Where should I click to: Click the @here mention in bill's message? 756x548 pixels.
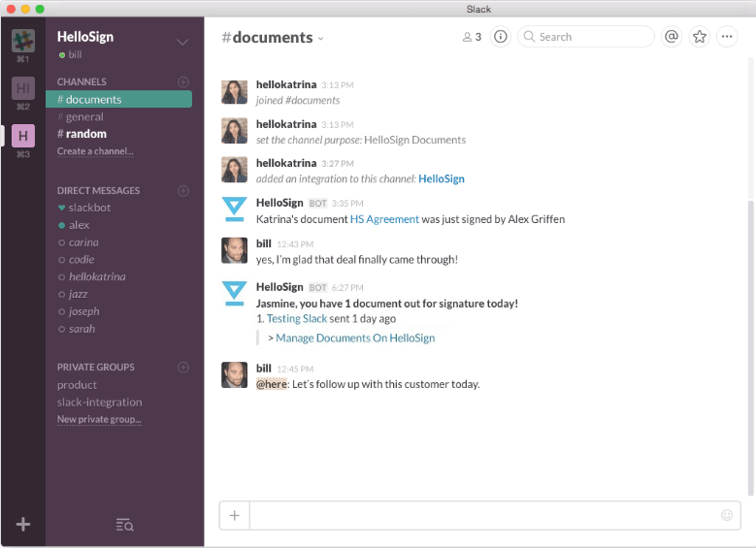pyautogui.click(x=272, y=384)
